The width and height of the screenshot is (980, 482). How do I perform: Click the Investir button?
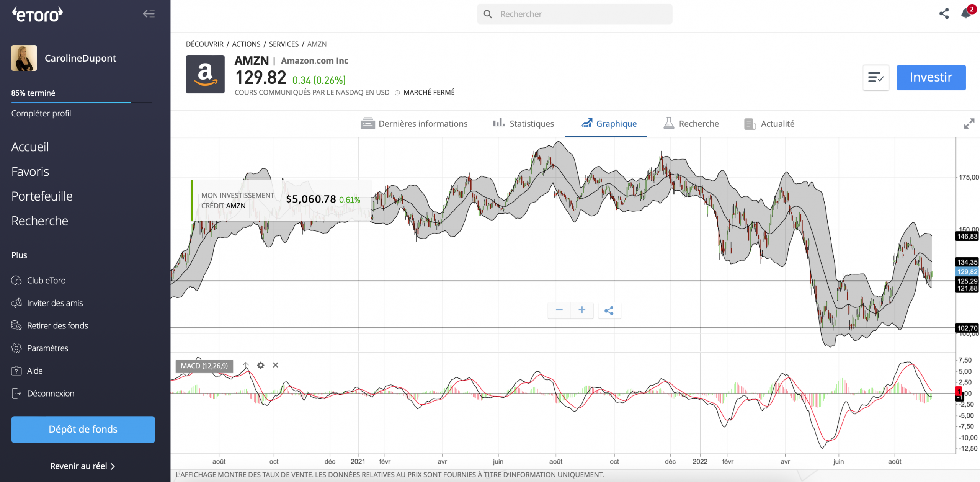(x=931, y=78)
